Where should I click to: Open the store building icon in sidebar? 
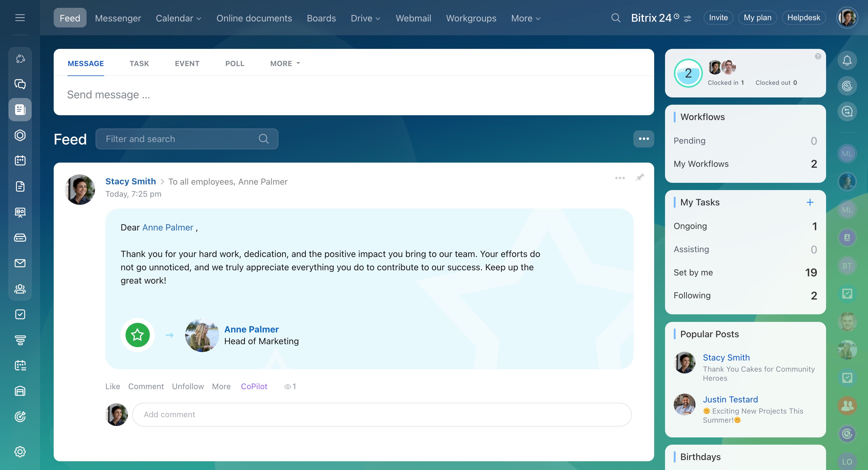point(20,391)
